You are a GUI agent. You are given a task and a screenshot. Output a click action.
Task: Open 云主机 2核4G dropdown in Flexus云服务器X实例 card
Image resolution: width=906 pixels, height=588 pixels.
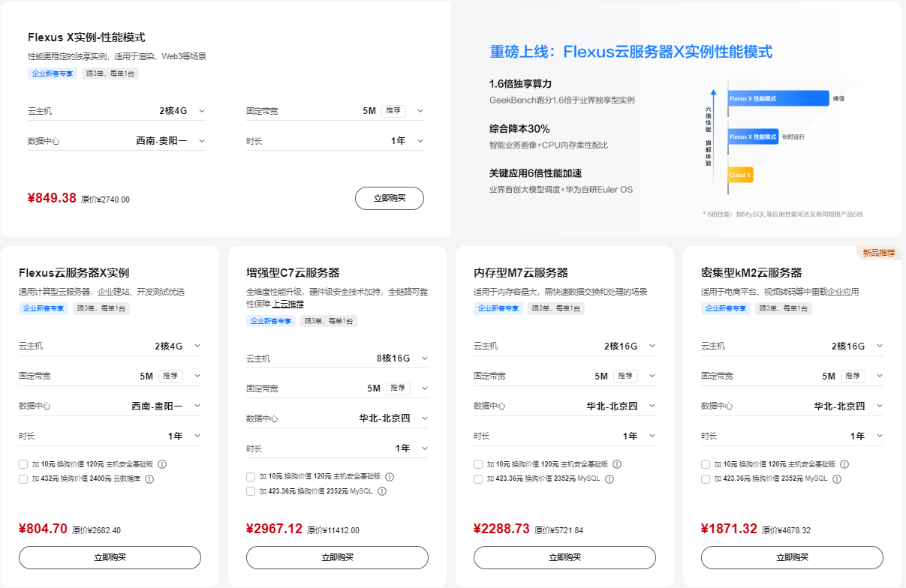coord(110,346)
